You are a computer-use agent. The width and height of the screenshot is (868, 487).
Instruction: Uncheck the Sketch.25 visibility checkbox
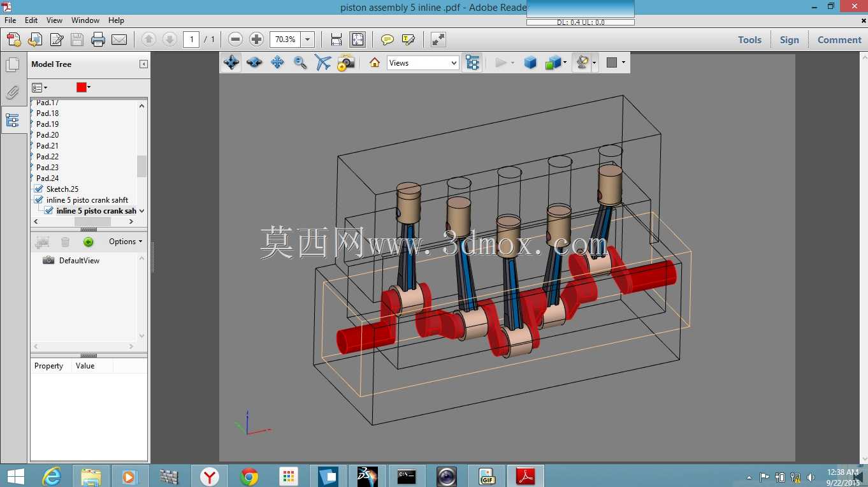(x=39, y=189)
